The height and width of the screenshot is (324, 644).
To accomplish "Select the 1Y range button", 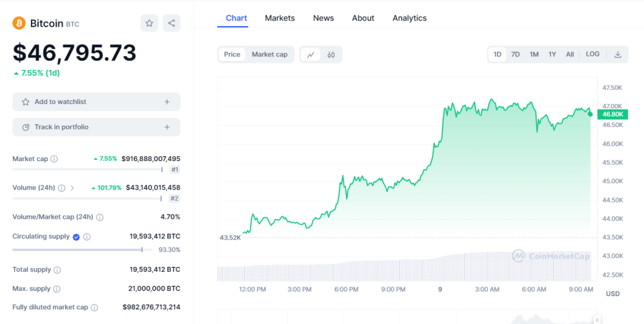I will pyautogui.click(x=552, y=55).
